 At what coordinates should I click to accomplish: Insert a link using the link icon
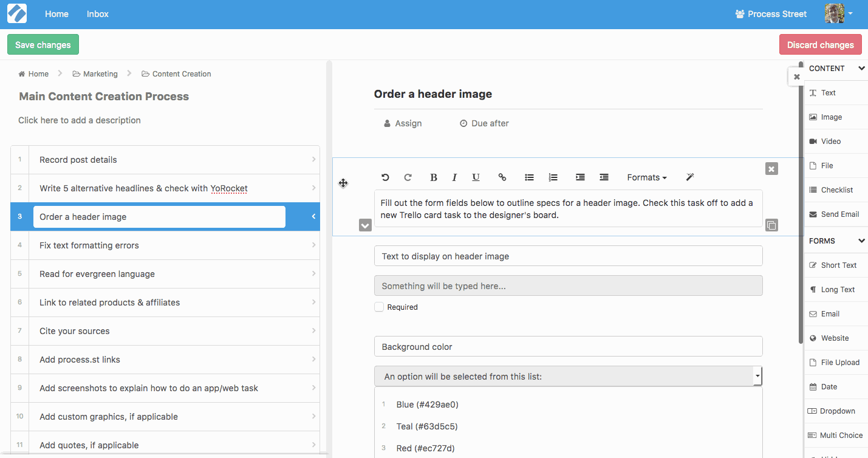[502, 177]
